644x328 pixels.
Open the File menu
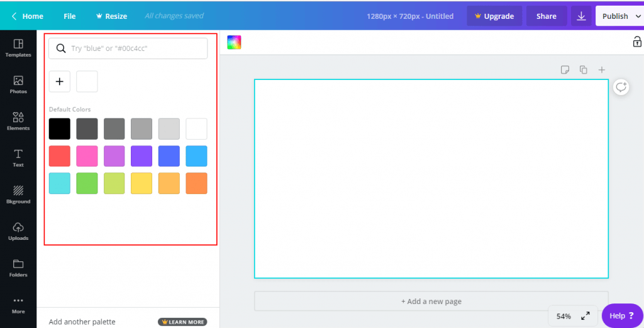pos(69,16)
